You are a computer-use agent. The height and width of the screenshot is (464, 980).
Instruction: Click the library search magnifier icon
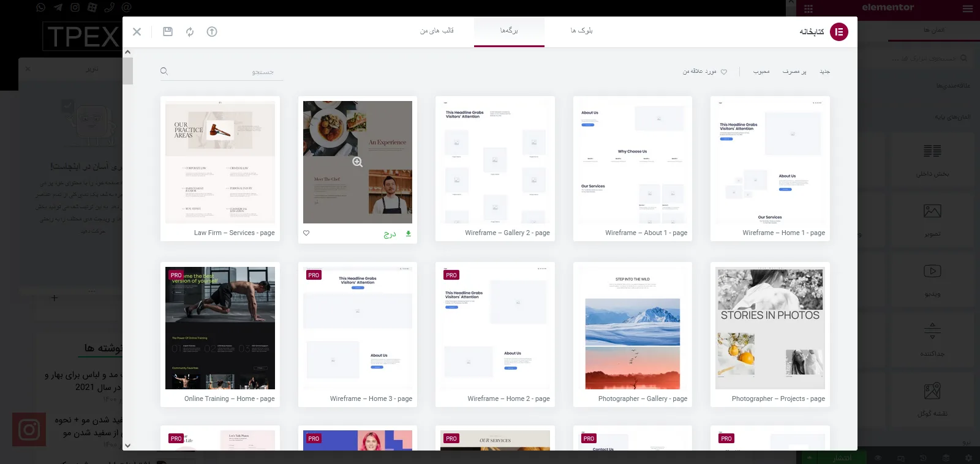(164, 71)
